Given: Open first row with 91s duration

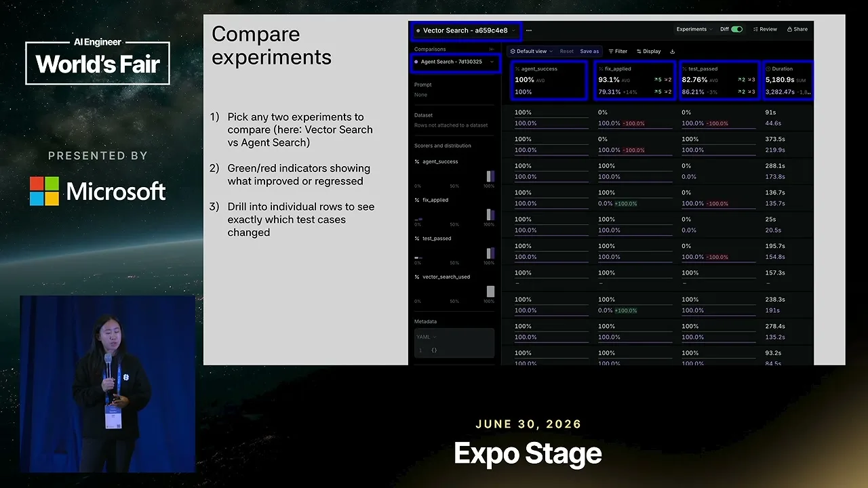Looking at the screenshot, I should [657, 118].
